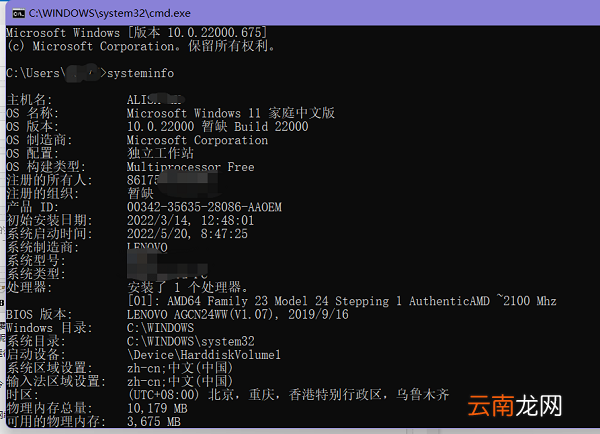
Task: Select the 安装了 1 个处理器 line
Action: 188,287
